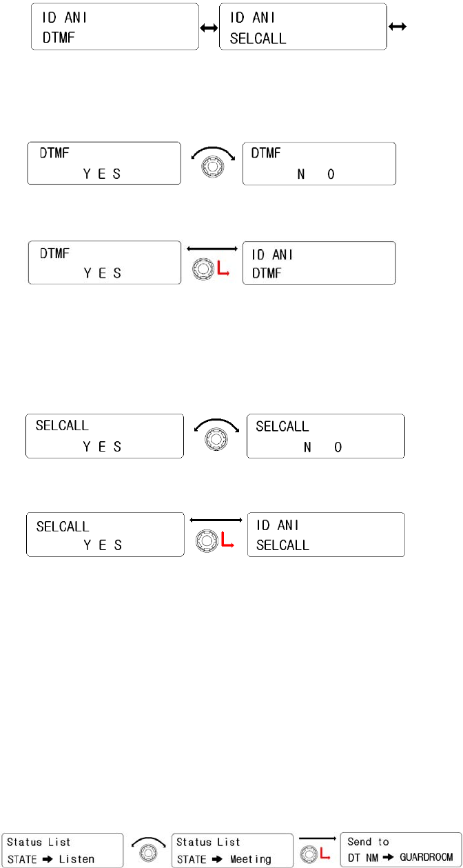Click the ID ANI DTMF display following the red-arrow knob
This screenshot has height=868, width=463.
click(x=319, y=262)
